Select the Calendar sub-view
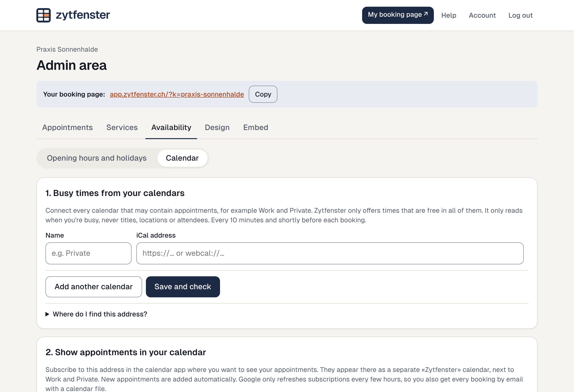The width and height of the screenshot is (574, 392). [x=182, y=158]
